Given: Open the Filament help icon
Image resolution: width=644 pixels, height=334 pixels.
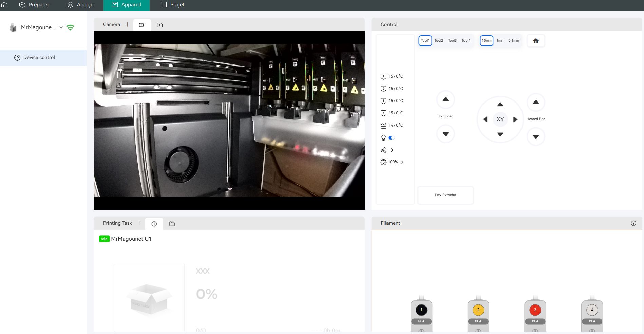Looking at the screenshot, I should coord(633,223).
